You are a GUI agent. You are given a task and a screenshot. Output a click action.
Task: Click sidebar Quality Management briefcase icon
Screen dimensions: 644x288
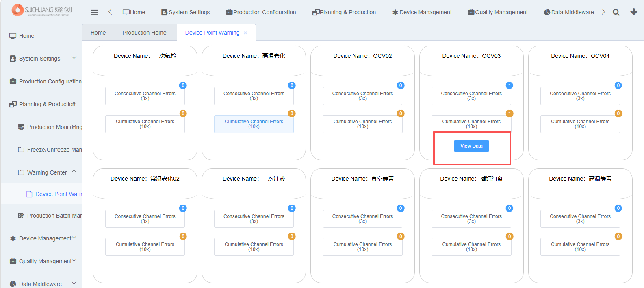(x=13, y=261)
